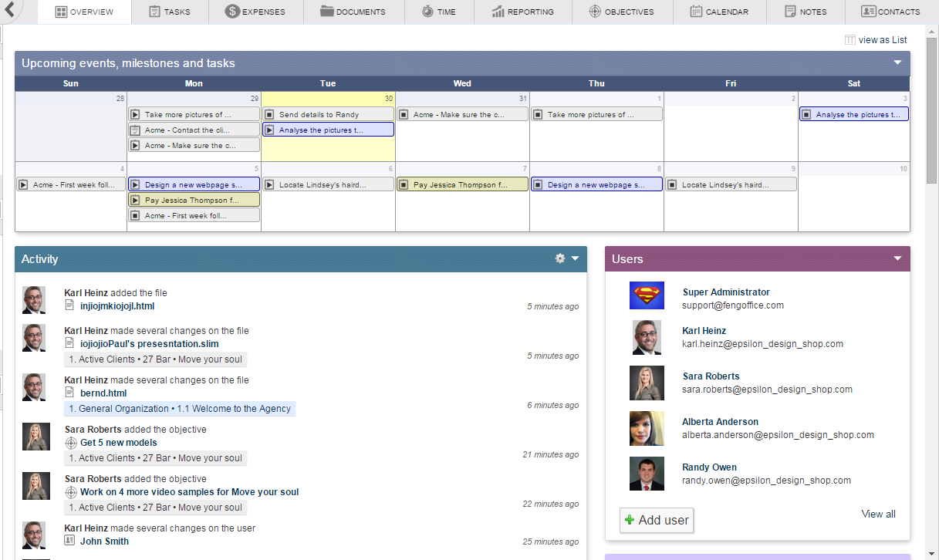Click Super Administrator's Superman avatar
The image size is (939, 560).
646,296
